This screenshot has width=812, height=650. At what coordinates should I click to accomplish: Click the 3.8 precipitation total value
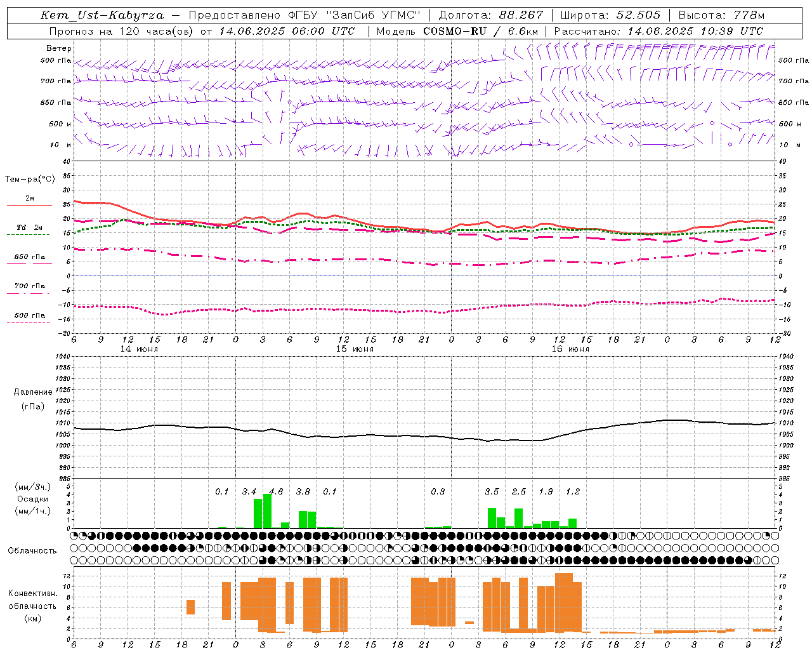pyautogui.click(x=303, y=491)
